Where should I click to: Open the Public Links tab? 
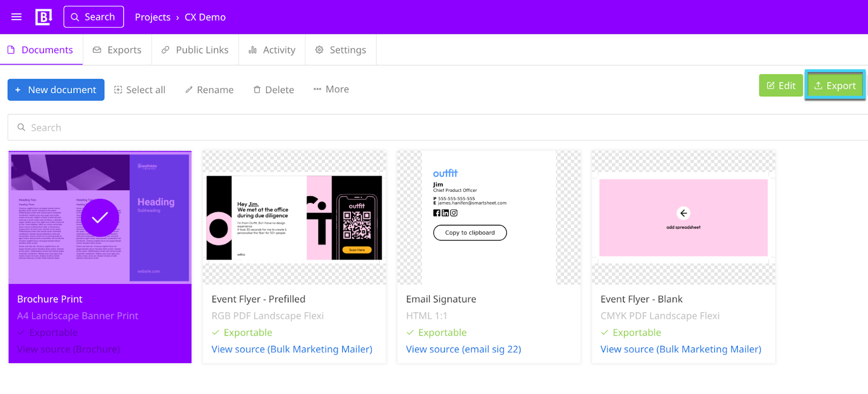click(195, 50)
